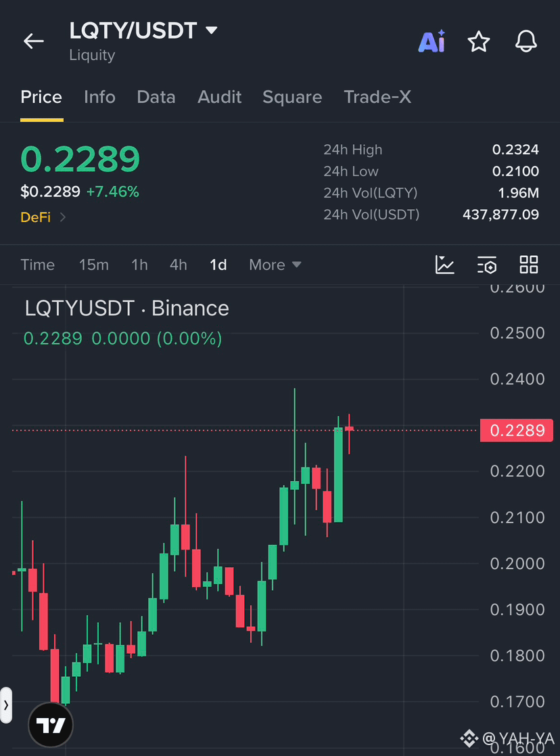Open the AI assistant icon
Viewport: 560px width, 756px height.
click(x=431, y=41)
